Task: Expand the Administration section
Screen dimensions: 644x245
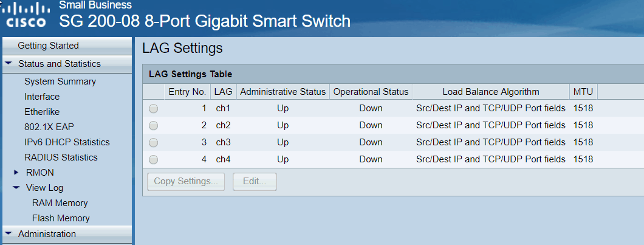Action: click(x=9, y=234)
